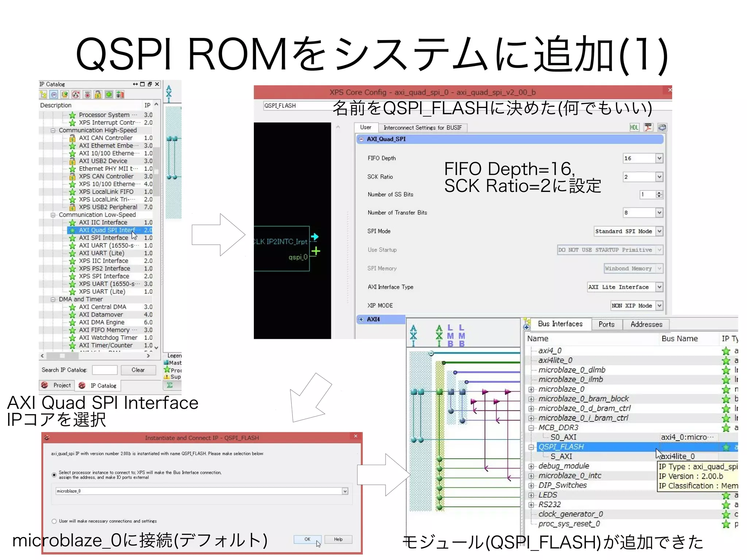Click the IP Catalog vertical scrollbar thumb

coord(156,171)
